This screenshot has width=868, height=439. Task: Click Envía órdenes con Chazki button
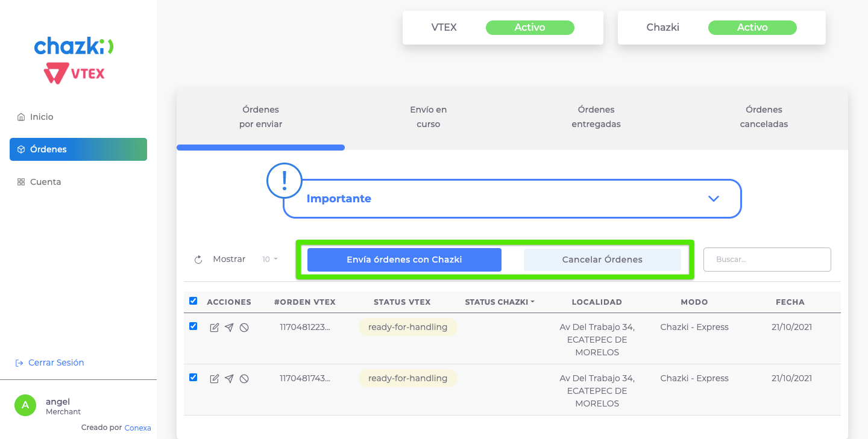(404, 260)
